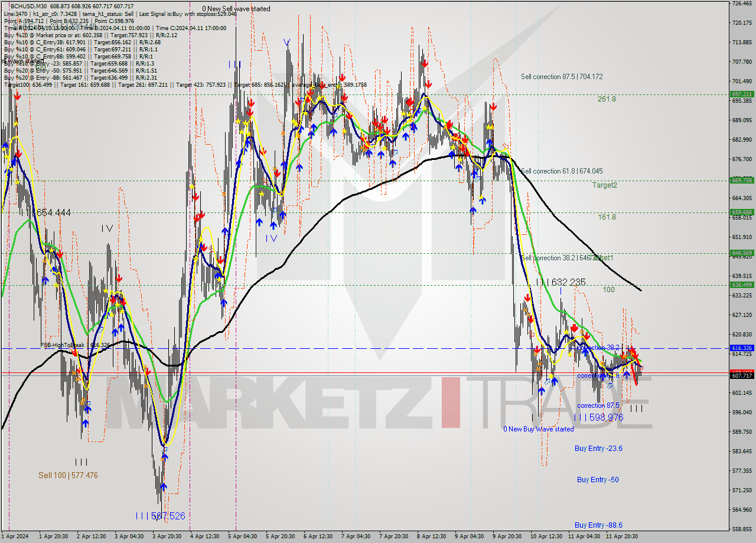The width and height of the screenshot is (756, 543).
Task: Click the 689.095 price axis label
Action: coord(742,120)
